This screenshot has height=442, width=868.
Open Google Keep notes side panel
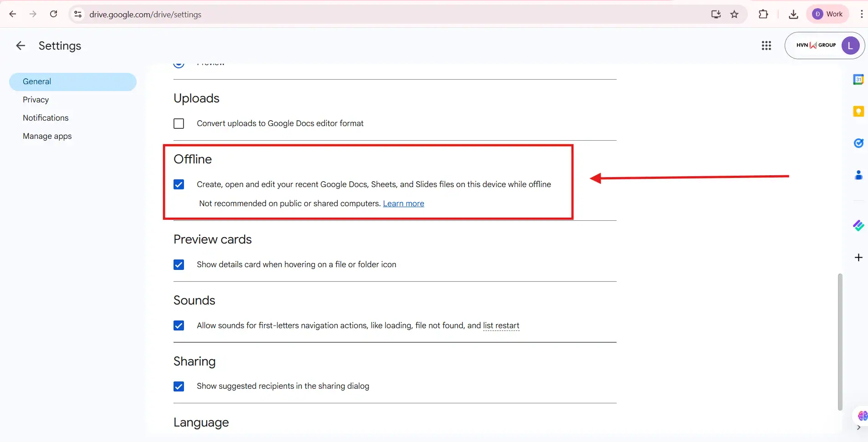[859, 112]
